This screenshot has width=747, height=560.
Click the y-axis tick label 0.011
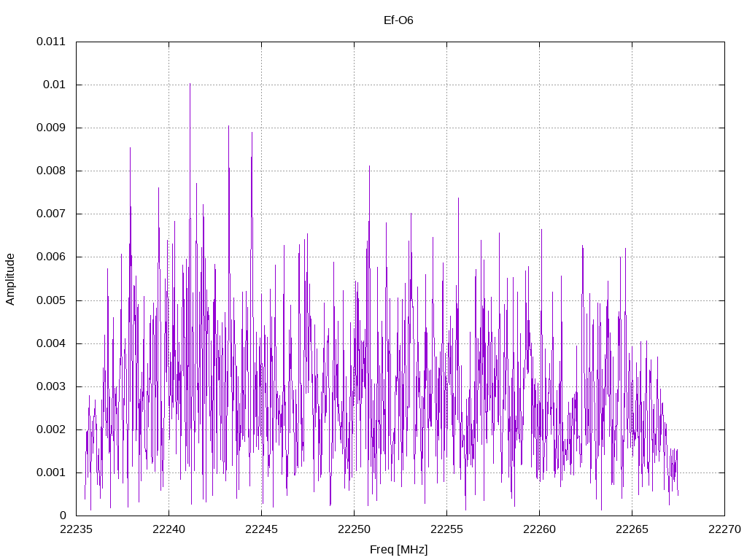(x=51, y=42)
